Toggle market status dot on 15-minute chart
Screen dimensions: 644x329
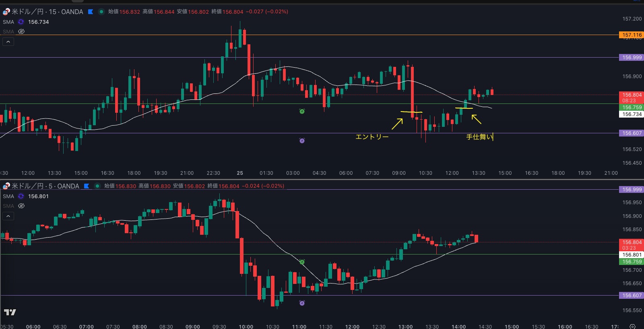point(101,12)
